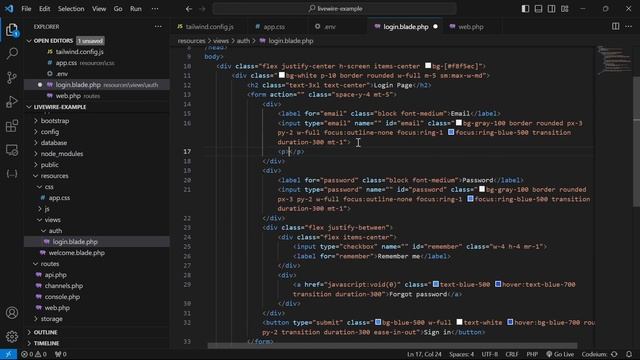This screenshot has height=360, width=640.
Task: Open welcome.blade.php in the file tree
Action: (x=76, y=253)
